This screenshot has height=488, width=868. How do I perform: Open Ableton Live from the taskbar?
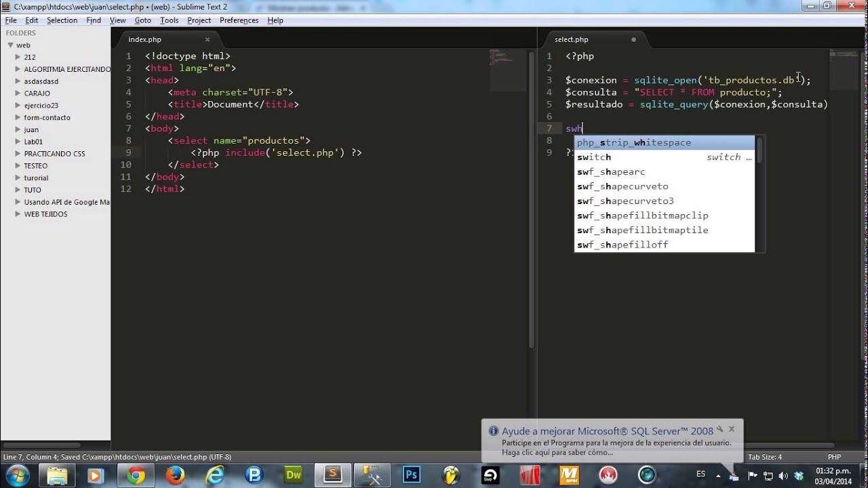point(490,475)
